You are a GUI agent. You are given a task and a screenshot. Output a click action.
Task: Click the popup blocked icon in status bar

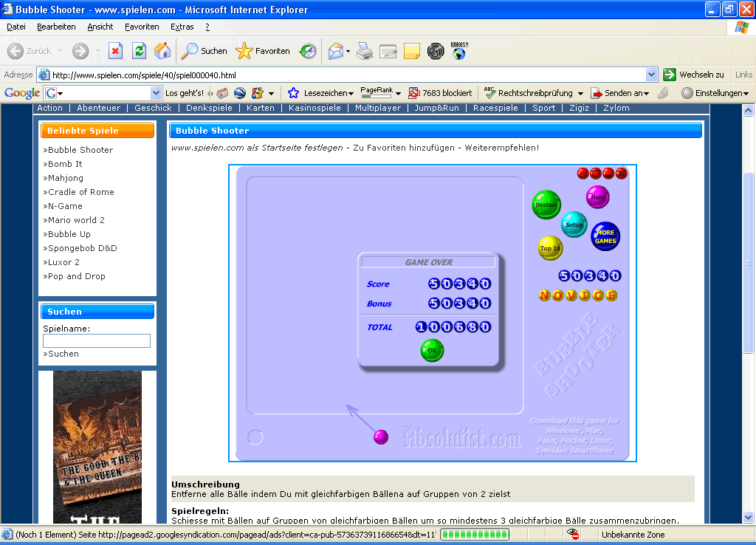(x=573, y=535)
